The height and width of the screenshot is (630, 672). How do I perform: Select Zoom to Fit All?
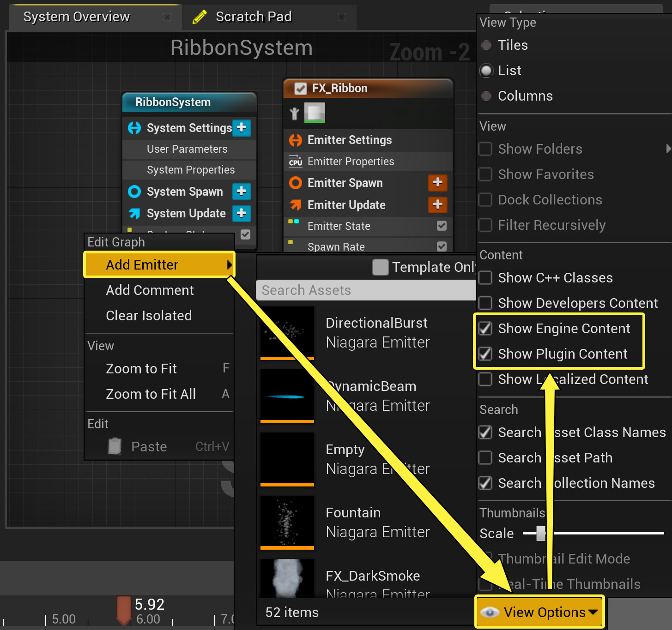pyautogui.click(x=151, y=394)
